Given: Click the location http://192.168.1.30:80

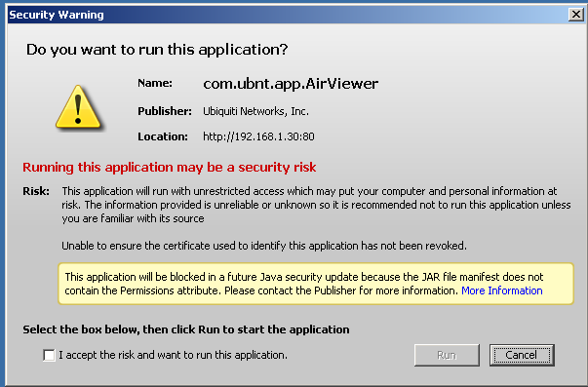Looking at the screenshot, I should [258, 136].
